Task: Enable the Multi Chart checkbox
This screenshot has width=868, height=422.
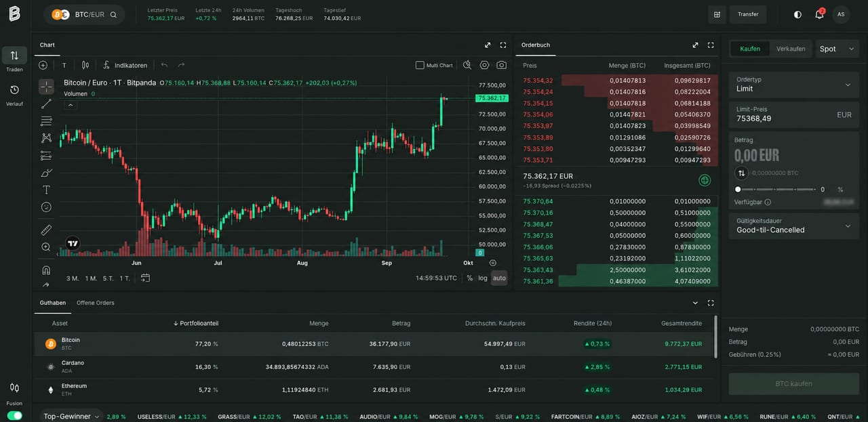Action: pyautogui.click(x=420, y=65)
